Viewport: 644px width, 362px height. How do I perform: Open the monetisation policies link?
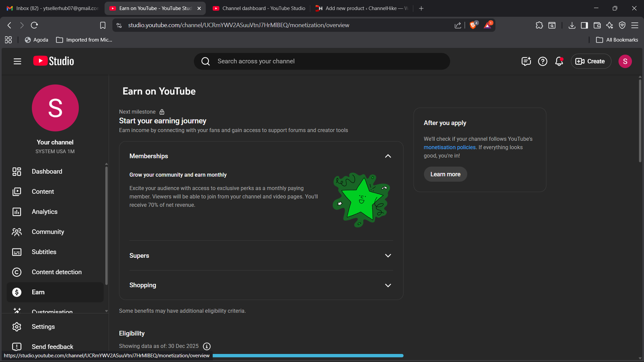point(450,147)
